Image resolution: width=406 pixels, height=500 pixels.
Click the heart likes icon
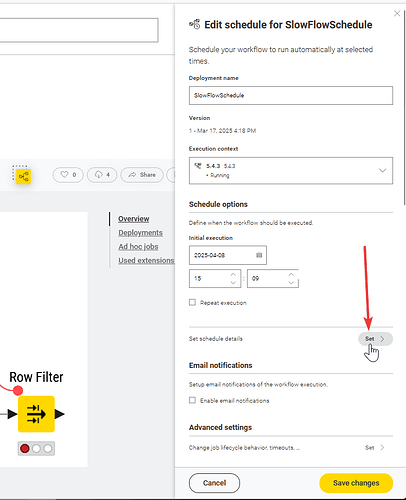[64, 174]
